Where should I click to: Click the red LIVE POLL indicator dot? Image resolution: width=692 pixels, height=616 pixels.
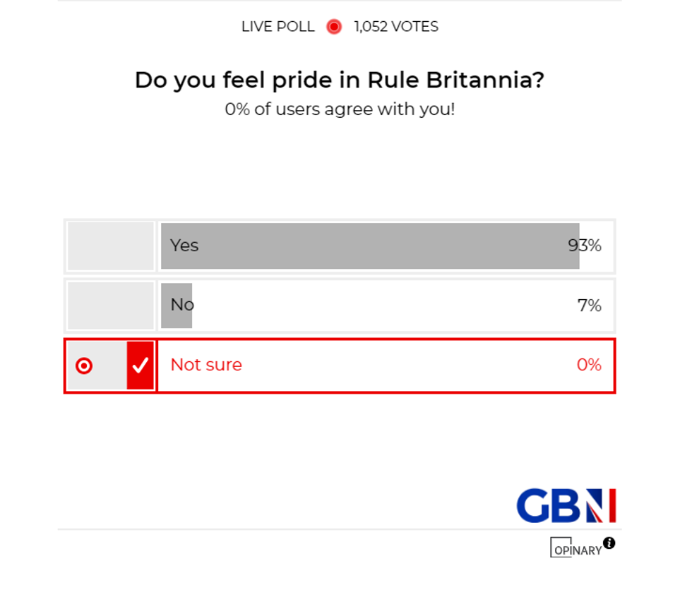[x=333, y=26]
